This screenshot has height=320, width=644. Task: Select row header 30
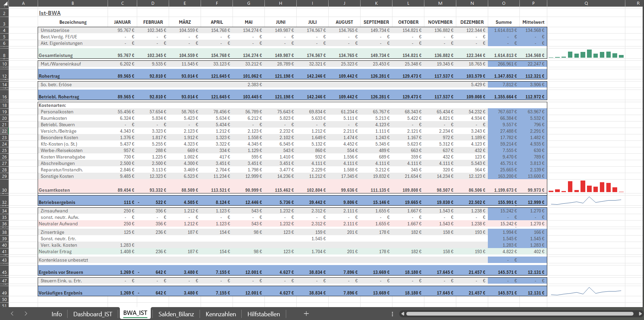(4, 190)
